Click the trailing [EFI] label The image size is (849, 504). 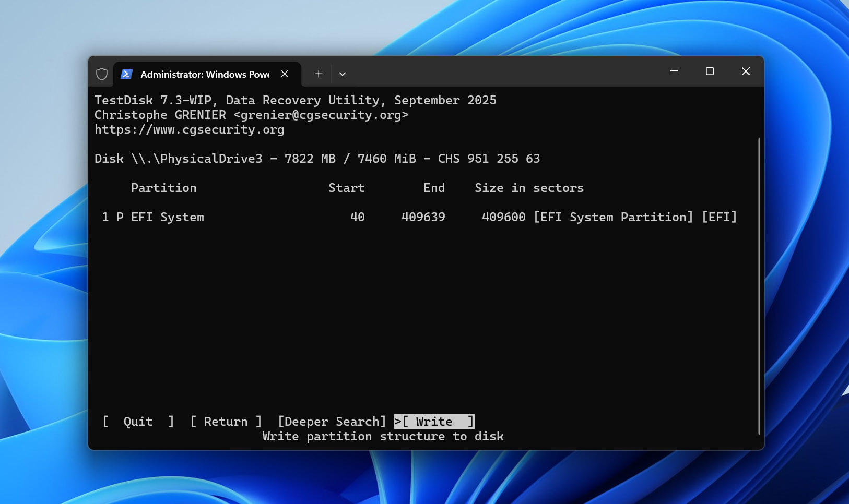coord(720,217)
